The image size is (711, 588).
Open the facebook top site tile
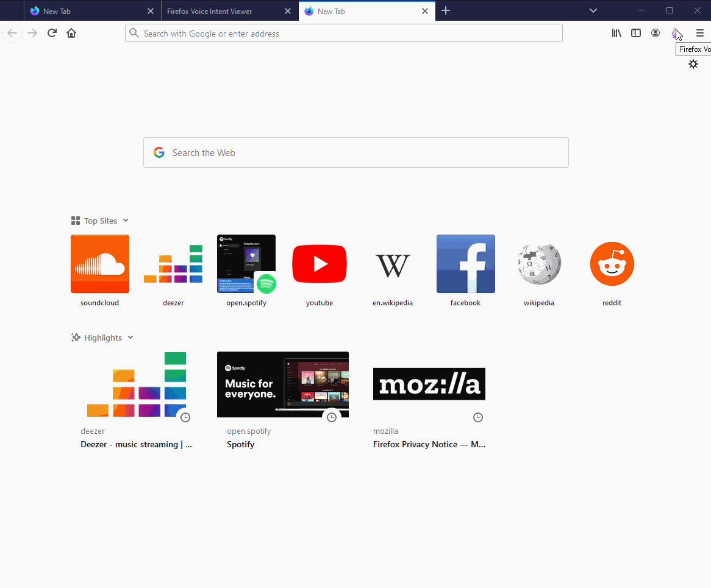[466, 264]
